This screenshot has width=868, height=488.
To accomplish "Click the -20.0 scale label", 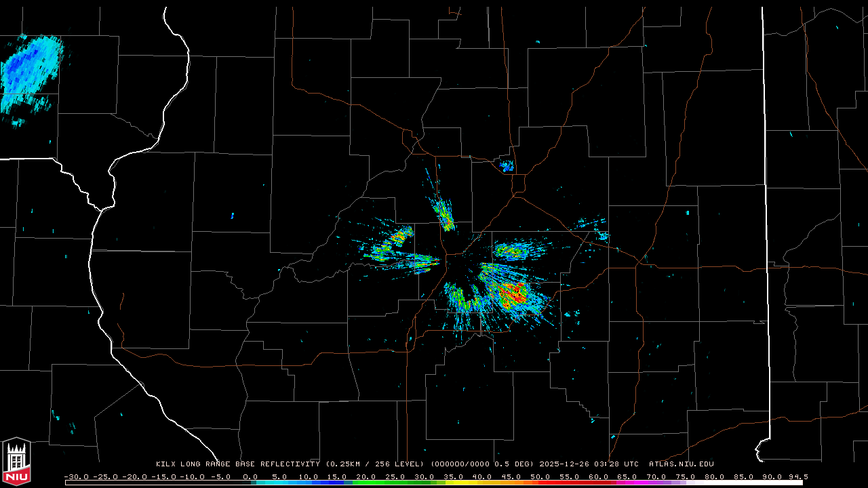I will 134,476.
